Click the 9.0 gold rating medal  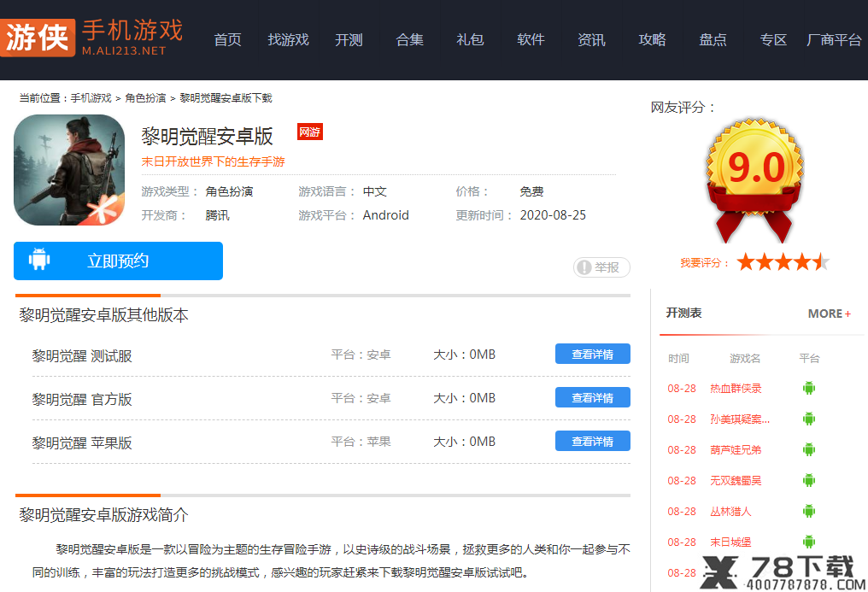pyautogui.click(x=754, y=179)
